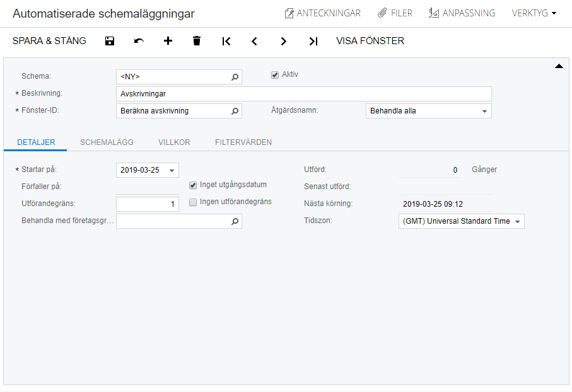This screenshot has height=392, width=572.
Task: Toggle the Aktiv checkbox
Action: [275, 75]
